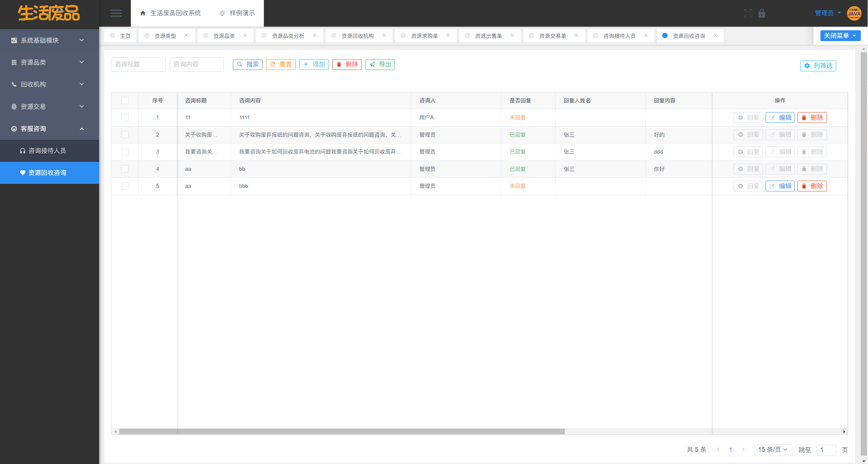Open the 15 条/页 page size dropdown
Screen dimensions: 868x464
[772, 450]
